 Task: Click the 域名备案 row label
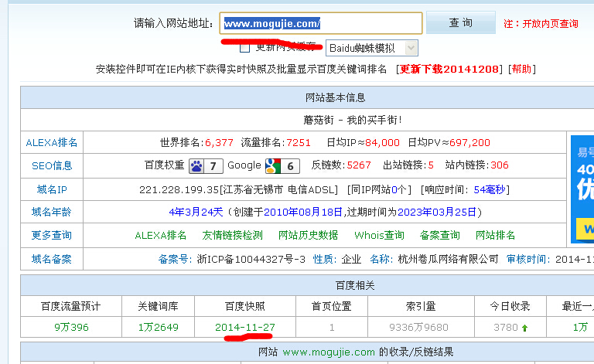pos(52,259)
